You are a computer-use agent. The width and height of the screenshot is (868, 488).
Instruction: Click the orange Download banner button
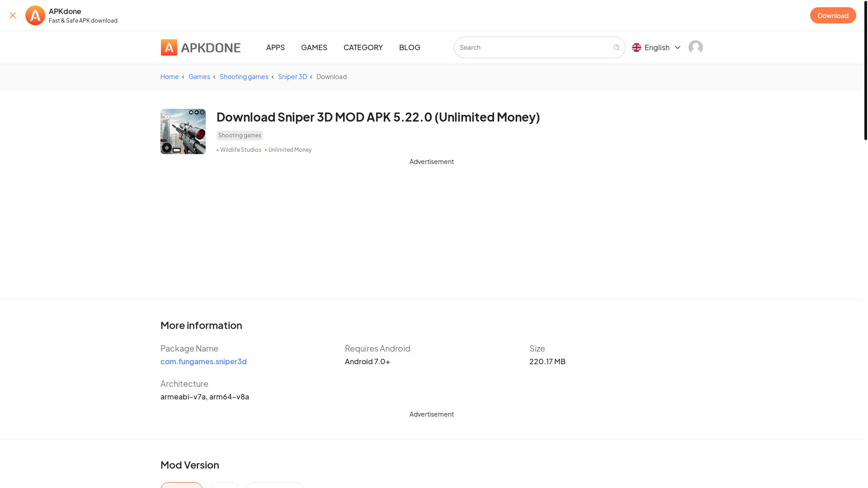833,15
